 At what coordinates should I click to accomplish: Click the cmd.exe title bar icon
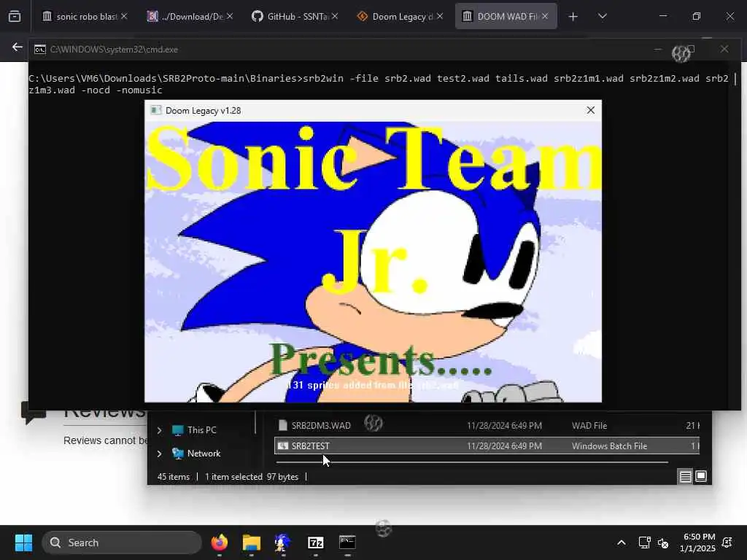pyautogui.click(x=40, y=50)
